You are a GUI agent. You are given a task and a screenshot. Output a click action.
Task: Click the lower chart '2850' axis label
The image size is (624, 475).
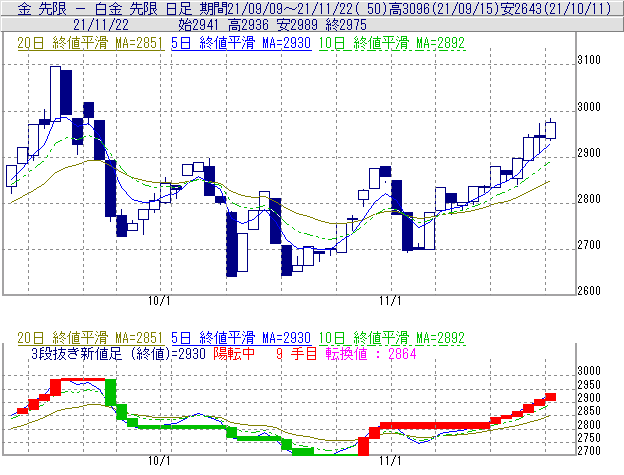[589, 411]
